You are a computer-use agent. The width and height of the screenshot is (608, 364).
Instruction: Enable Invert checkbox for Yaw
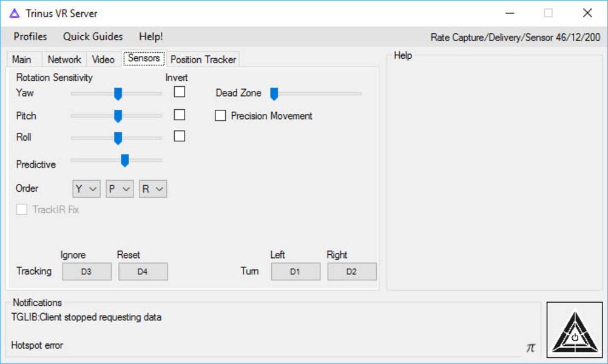point(179,92)
